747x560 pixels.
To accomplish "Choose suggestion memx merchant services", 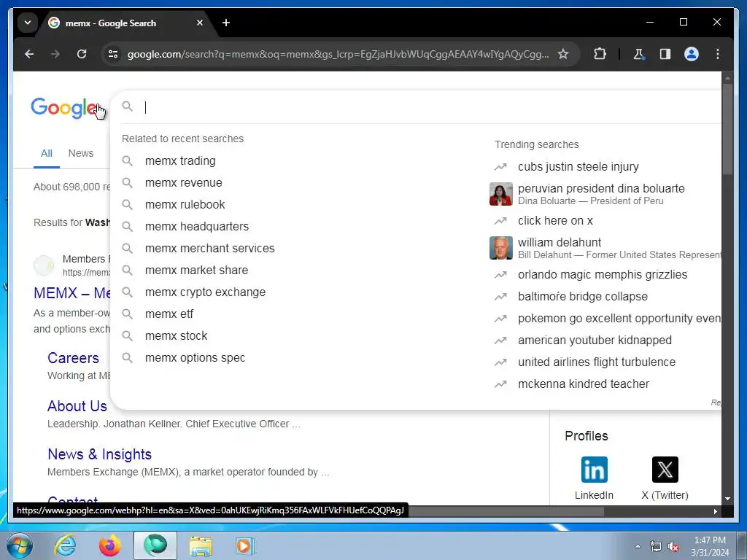I will click(x=209, y=249).
